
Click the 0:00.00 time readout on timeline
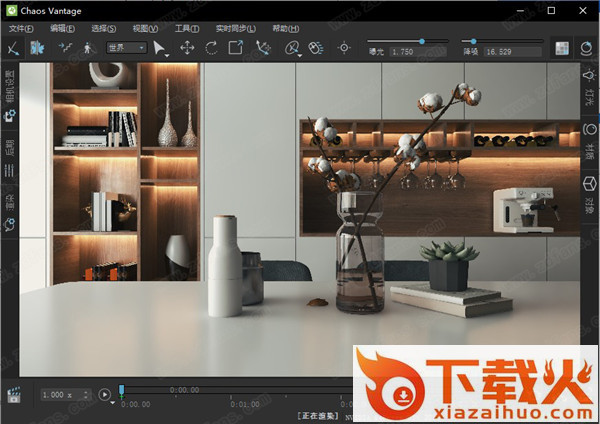[184, 390]
